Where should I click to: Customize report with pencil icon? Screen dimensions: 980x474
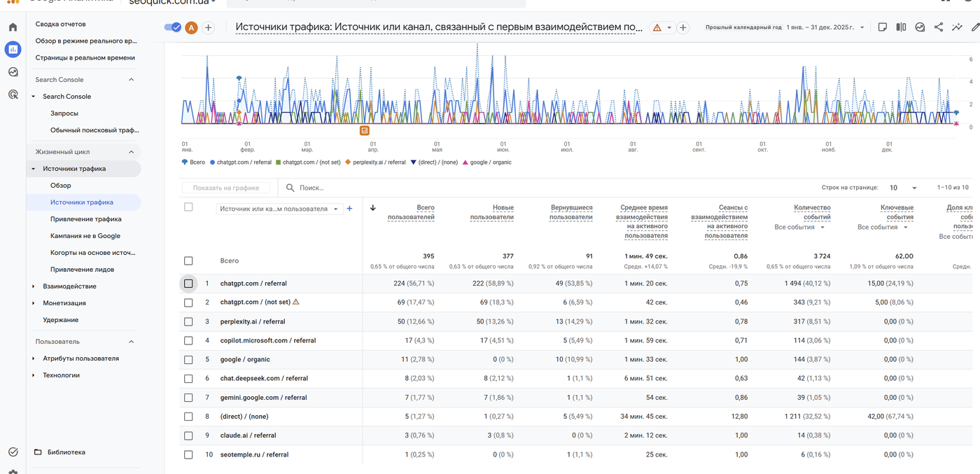click(x=975, y=27)
